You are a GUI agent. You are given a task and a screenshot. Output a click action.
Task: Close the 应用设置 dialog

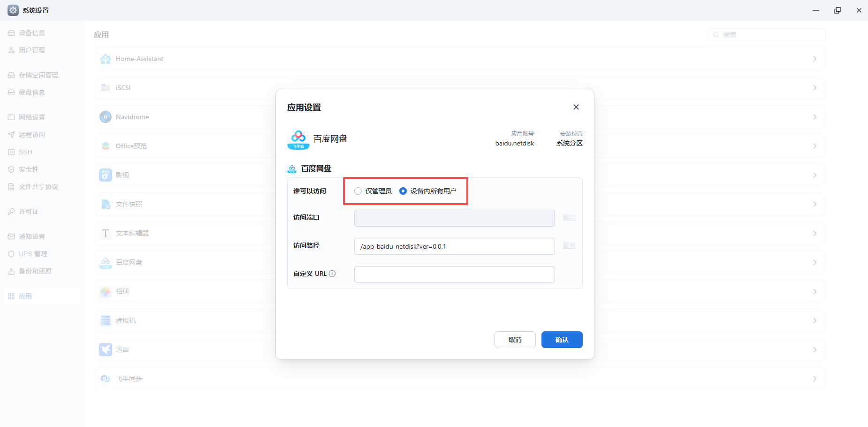tap(576, 107)
